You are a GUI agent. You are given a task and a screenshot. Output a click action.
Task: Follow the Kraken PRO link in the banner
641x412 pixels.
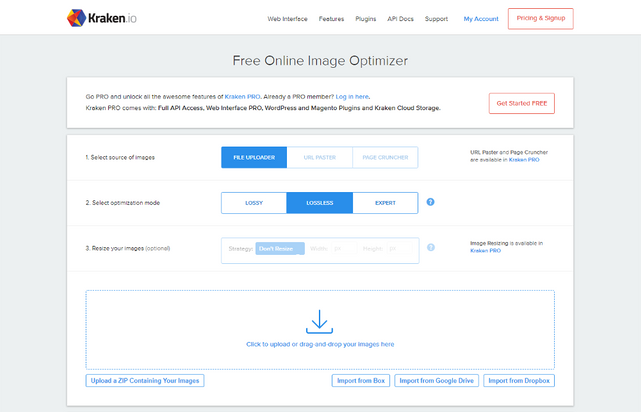(x=242, y=96)
